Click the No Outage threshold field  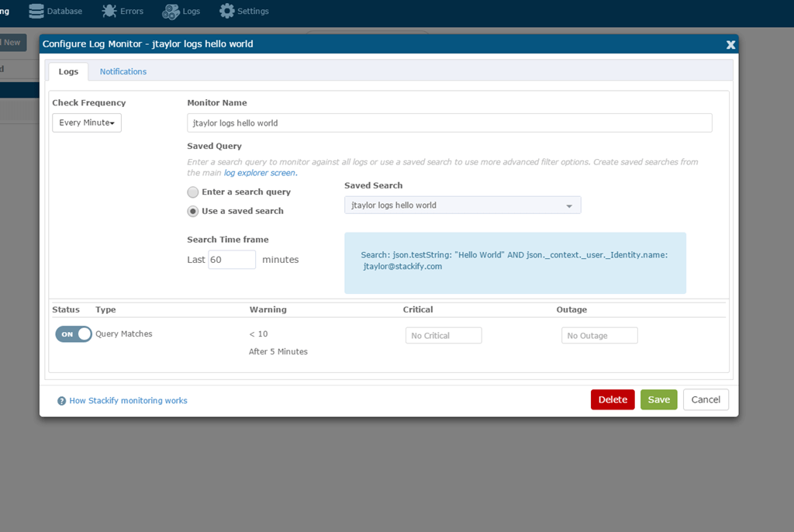[599, 336]
